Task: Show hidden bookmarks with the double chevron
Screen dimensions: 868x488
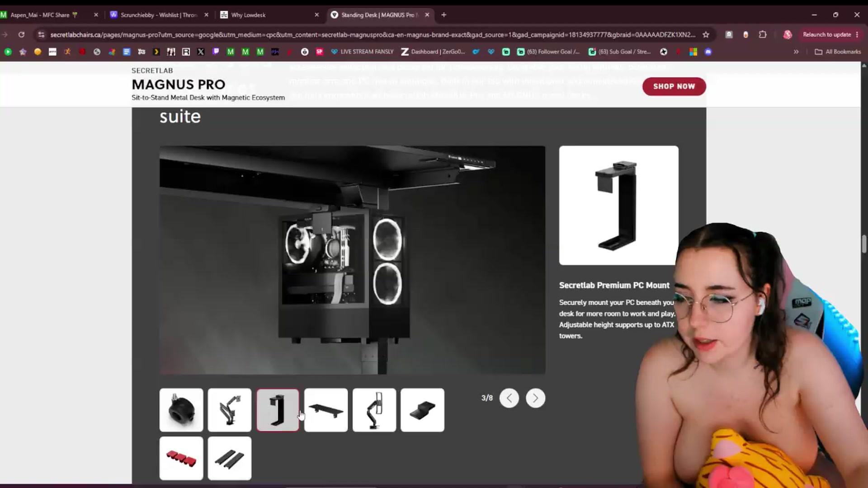Action: click(796, 52)
